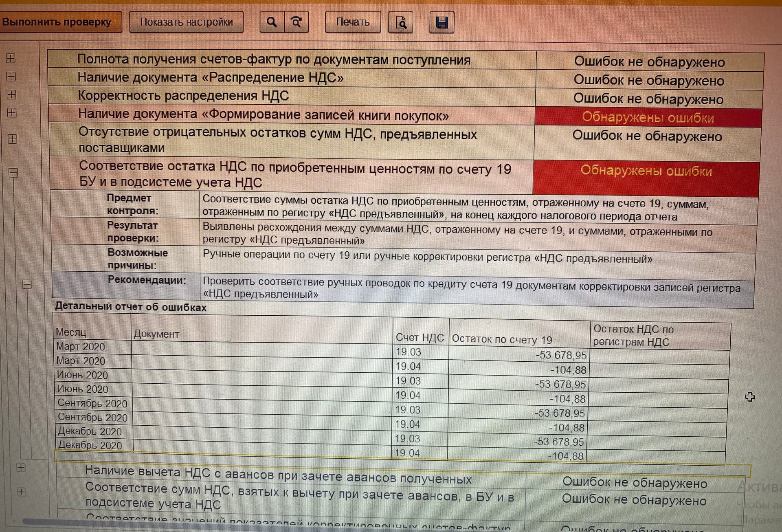Expand the Отсутствие отрицательных остатков сумм НДС row
The height and width of the screenshot is (532, 782).
pyautogui.click(x=13, y=139)
